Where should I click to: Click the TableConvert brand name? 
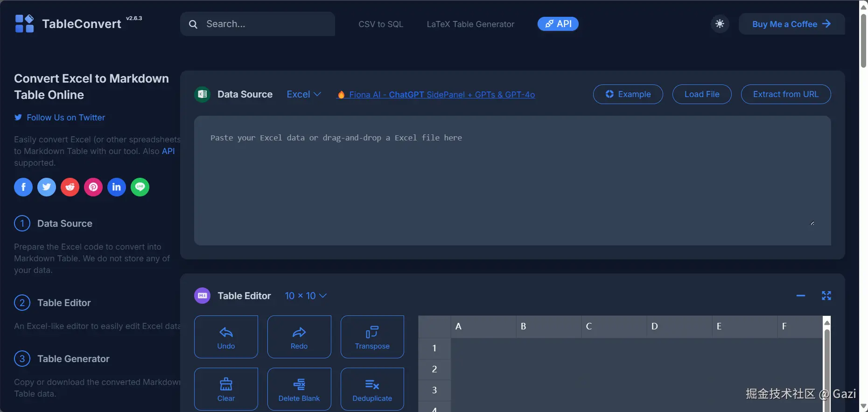pyautogui.click(x=82, y=24)
